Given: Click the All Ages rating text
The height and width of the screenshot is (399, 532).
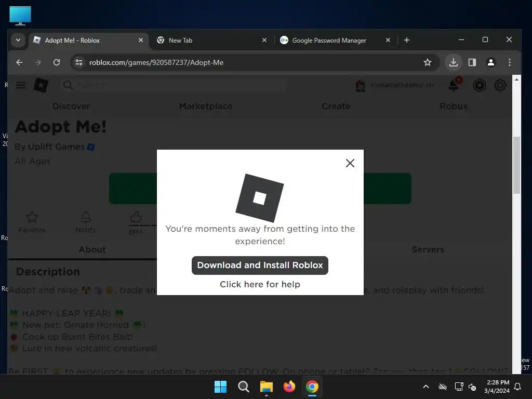Looking at the screenshot, I should click(33, 161).
